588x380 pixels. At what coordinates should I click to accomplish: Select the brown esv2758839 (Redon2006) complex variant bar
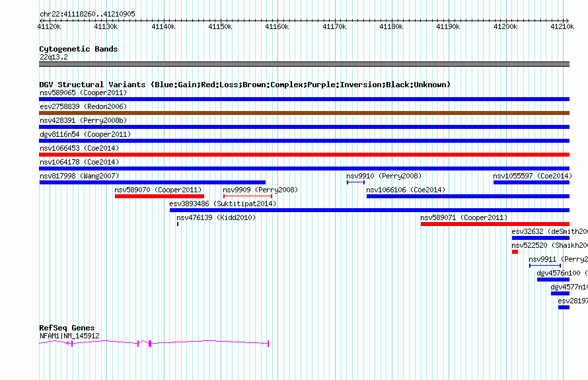click(x=304, y=113)
